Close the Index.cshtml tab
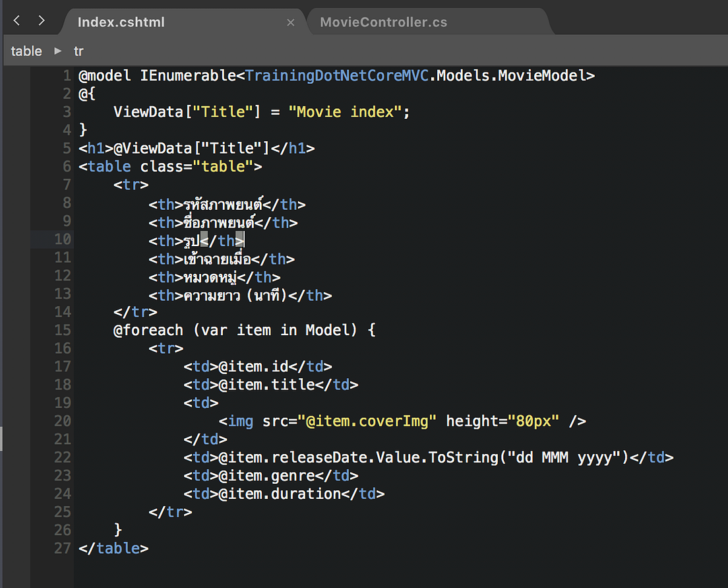 (291, 22)
